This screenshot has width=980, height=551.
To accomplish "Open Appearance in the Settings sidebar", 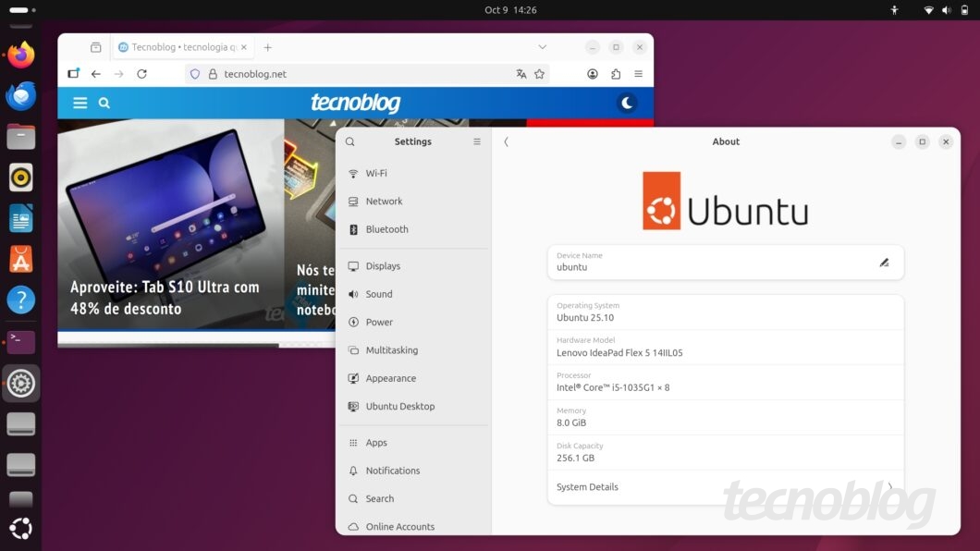I will tap(390, 378).
